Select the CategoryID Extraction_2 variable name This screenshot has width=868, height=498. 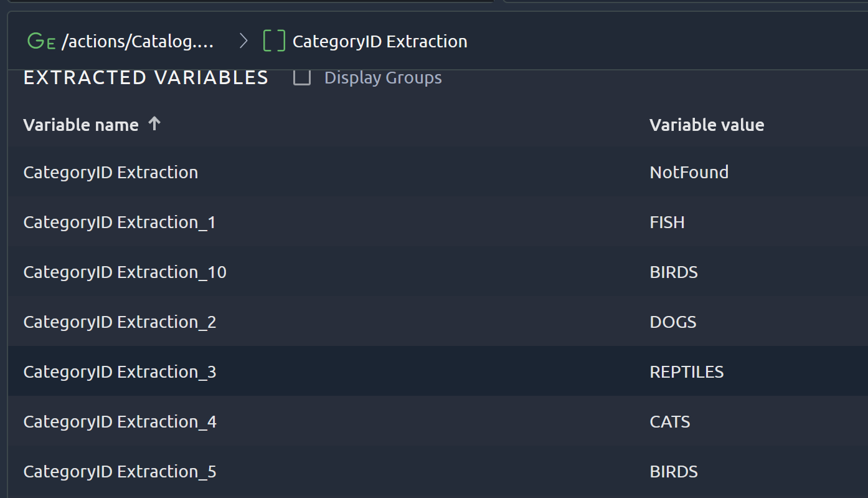pyautogui.click(x=120, y=322)
